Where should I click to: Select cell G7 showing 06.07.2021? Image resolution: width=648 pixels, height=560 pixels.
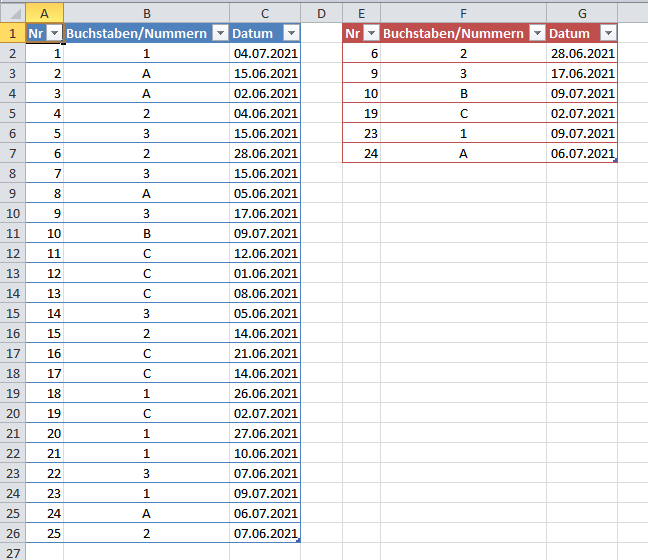point(582,153)
